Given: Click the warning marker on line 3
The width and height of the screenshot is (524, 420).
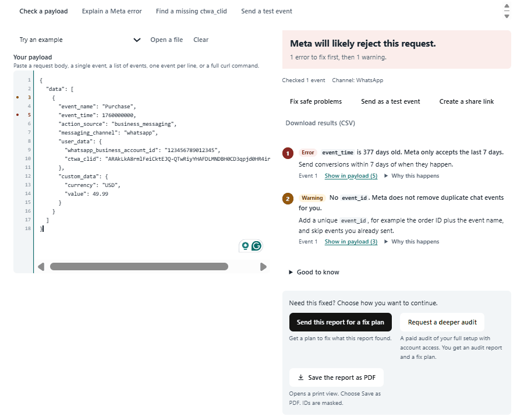Looking at the screenshot, I should [x=17, y=97].
